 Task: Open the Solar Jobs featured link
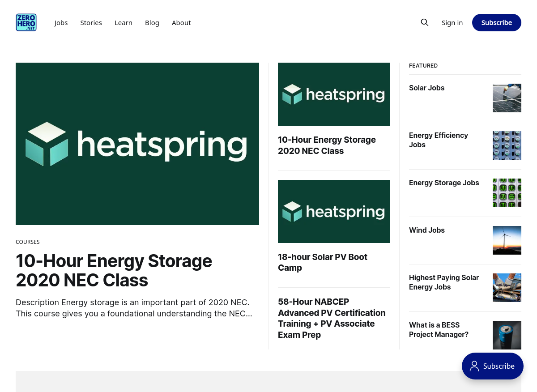426,88
